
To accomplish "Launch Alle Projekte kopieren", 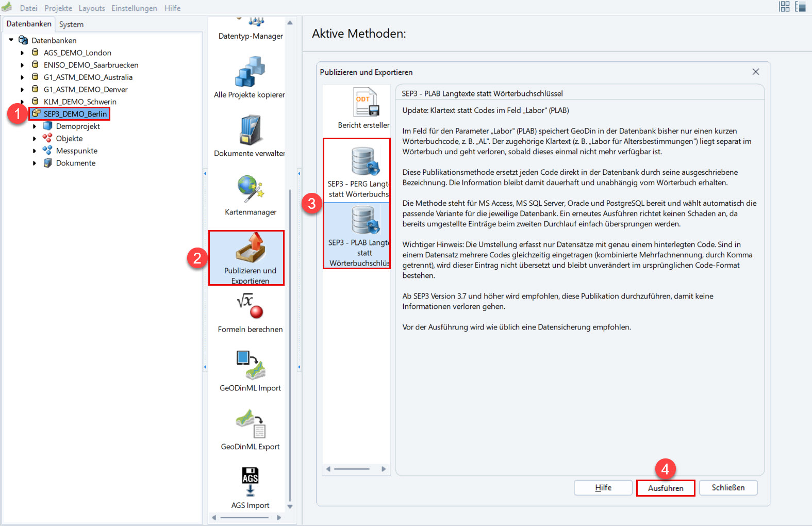I will click(x=250, y=77).
